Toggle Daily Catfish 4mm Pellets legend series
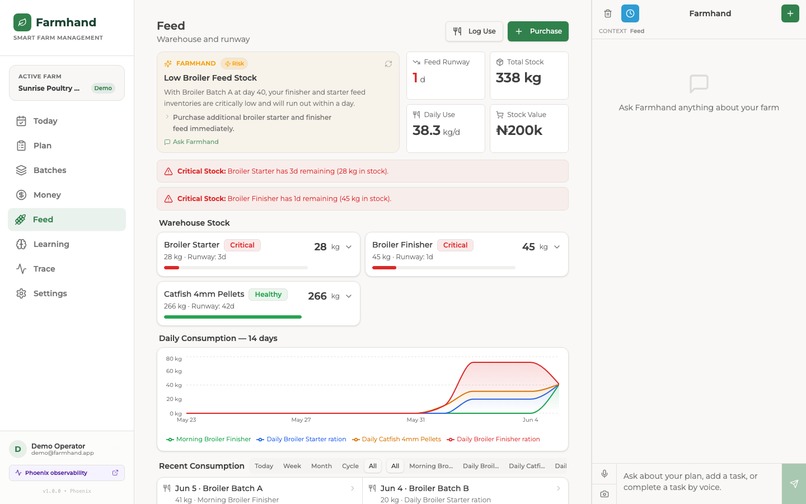 coord(396,439)
